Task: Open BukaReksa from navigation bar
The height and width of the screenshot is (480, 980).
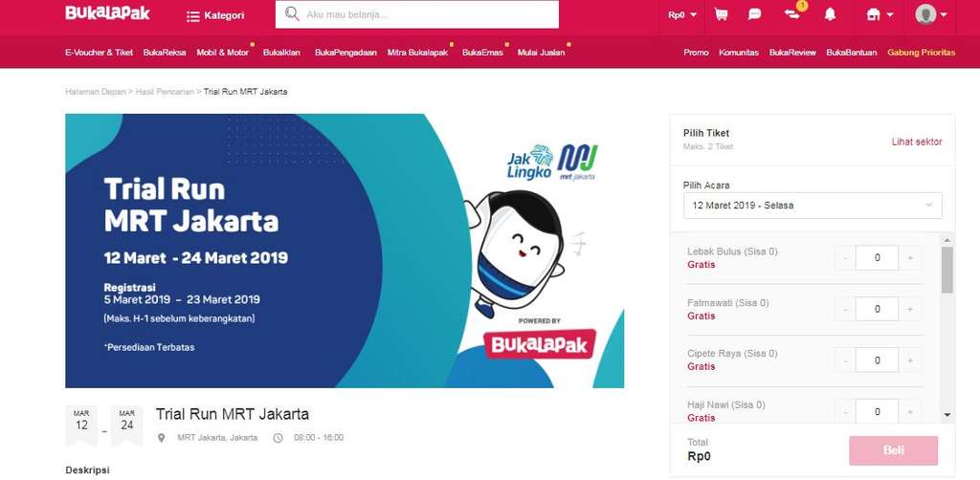Action: click(165, 53)
